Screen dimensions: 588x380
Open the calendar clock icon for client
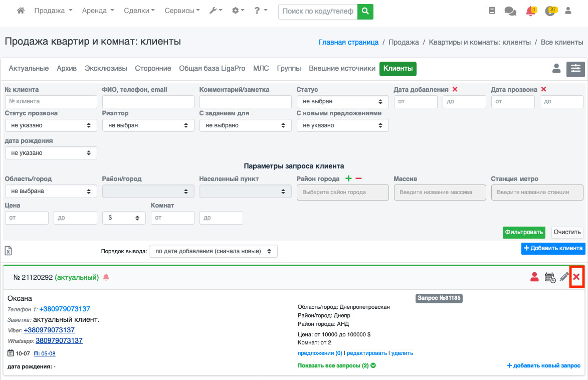point(550,277)
